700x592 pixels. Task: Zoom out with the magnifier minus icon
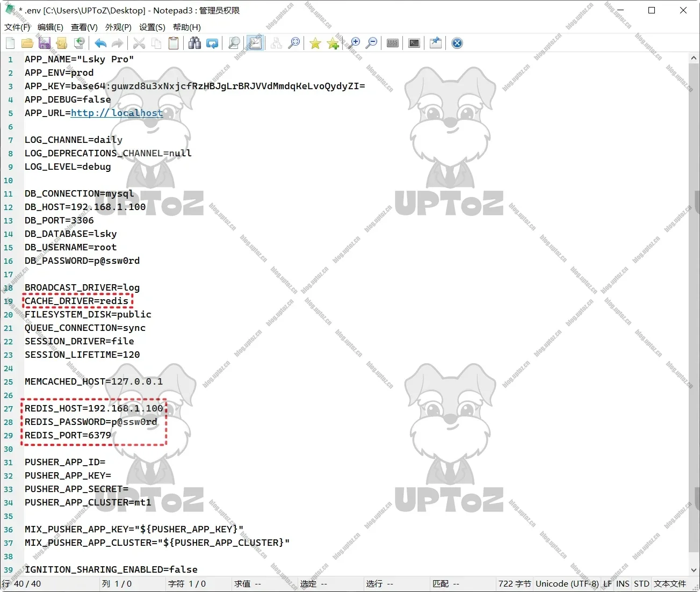[x=371, y=44]
